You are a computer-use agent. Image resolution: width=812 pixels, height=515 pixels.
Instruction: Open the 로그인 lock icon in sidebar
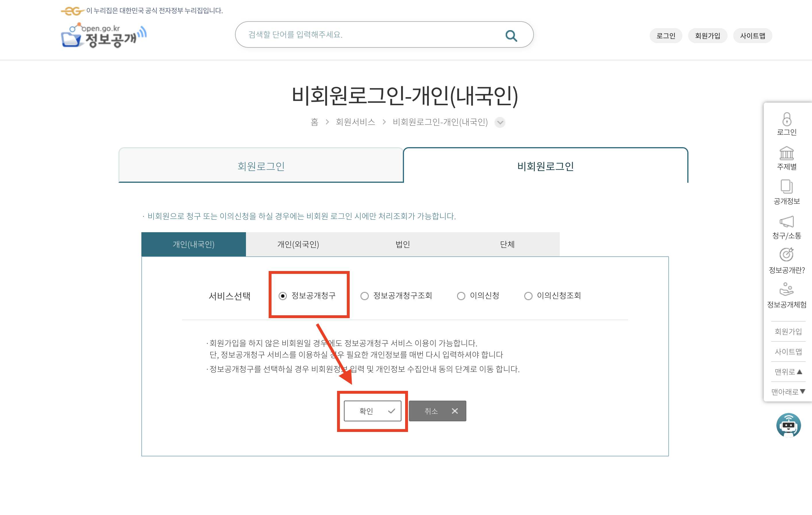pyautogui.click(x=786, y=119)
